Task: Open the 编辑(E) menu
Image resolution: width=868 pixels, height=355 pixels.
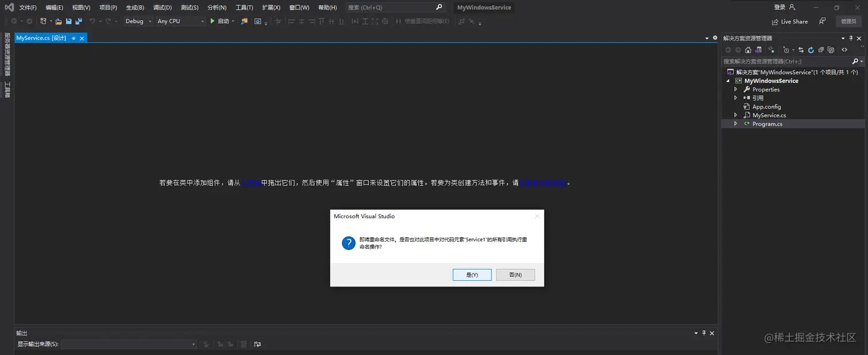Action: [55, 7]
